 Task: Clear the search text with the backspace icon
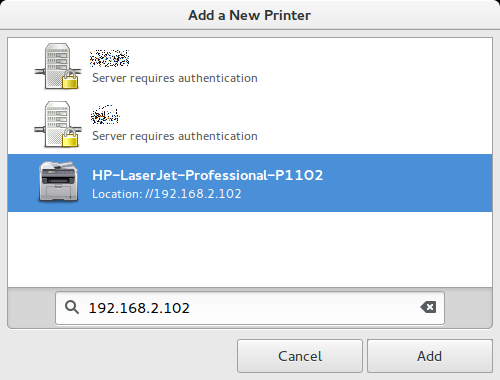tap(428, 307)
